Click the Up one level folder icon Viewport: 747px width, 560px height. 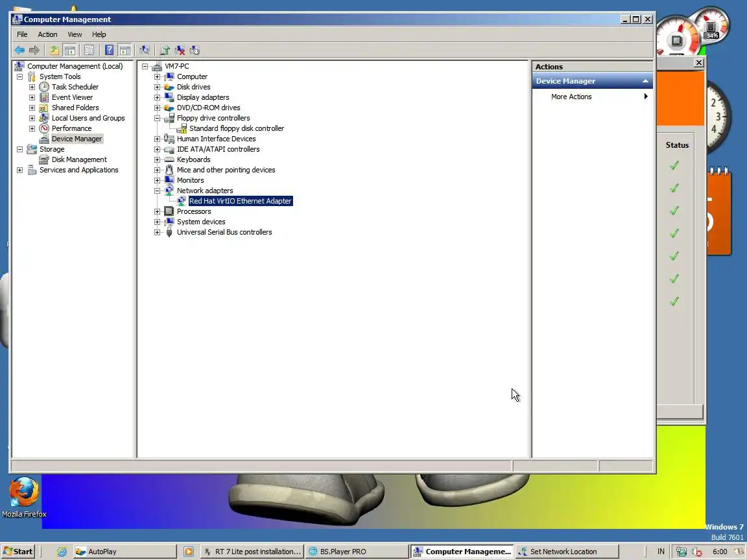(x=54, y=50)
